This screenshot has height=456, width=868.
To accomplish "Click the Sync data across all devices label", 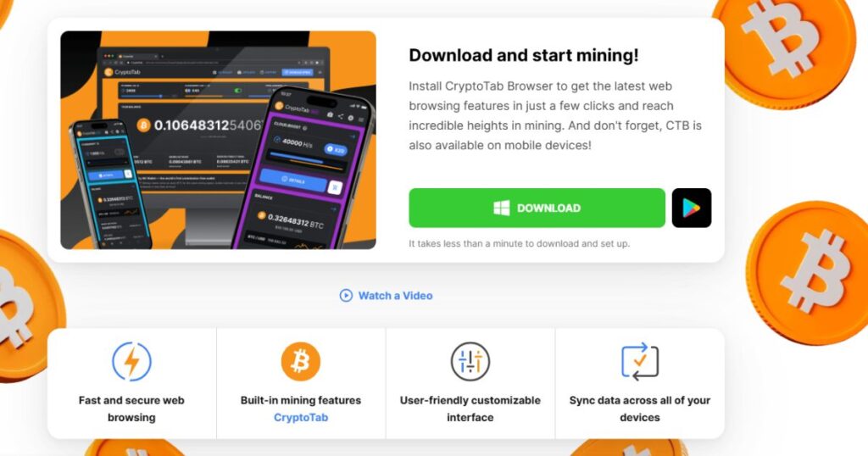I will (640, 409).
